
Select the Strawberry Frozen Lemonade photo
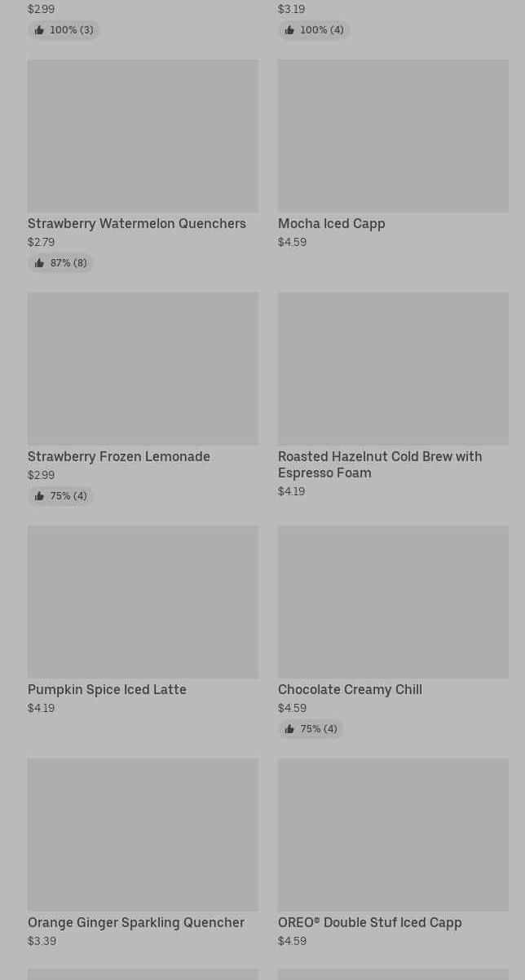pos(143,368)
